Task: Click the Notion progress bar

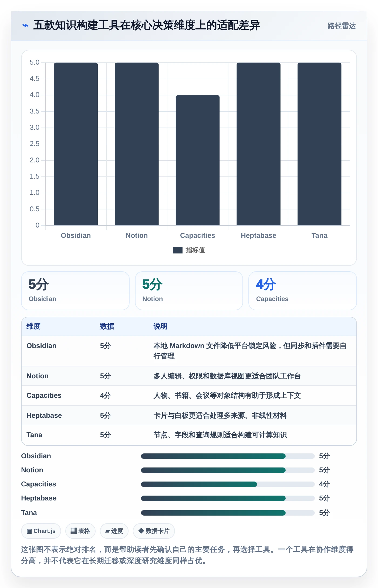Action: coord(228,470)
